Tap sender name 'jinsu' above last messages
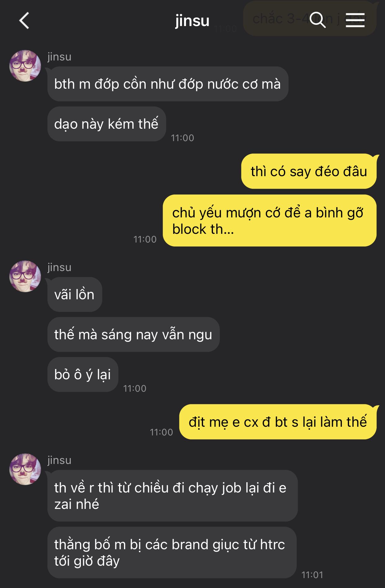 tap(60, 460)
